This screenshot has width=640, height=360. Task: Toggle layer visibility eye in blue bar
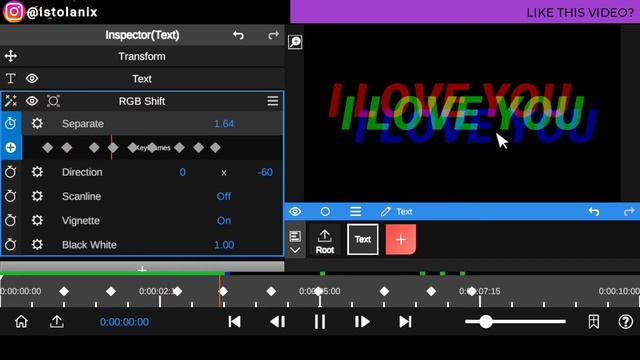[295, 211]
